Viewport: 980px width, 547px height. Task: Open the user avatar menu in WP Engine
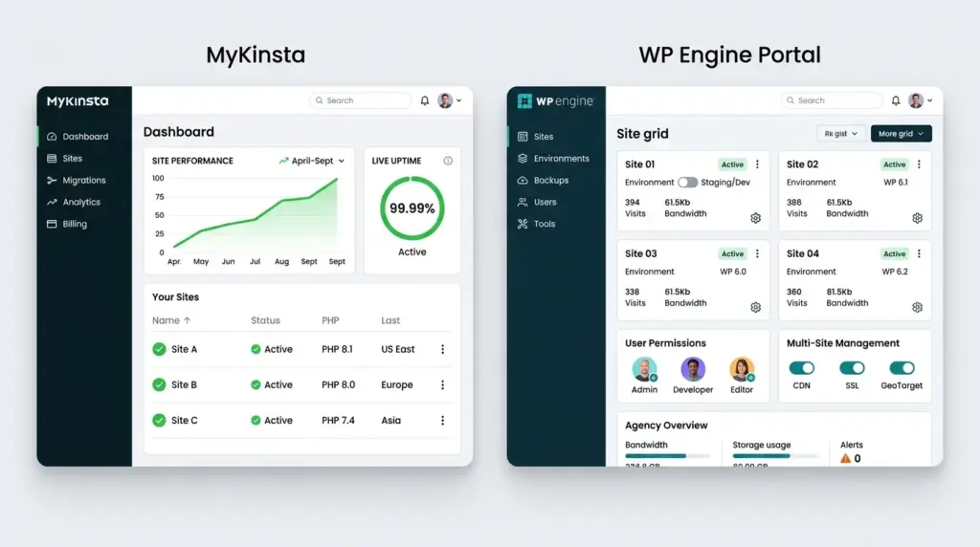coord(921,100)
